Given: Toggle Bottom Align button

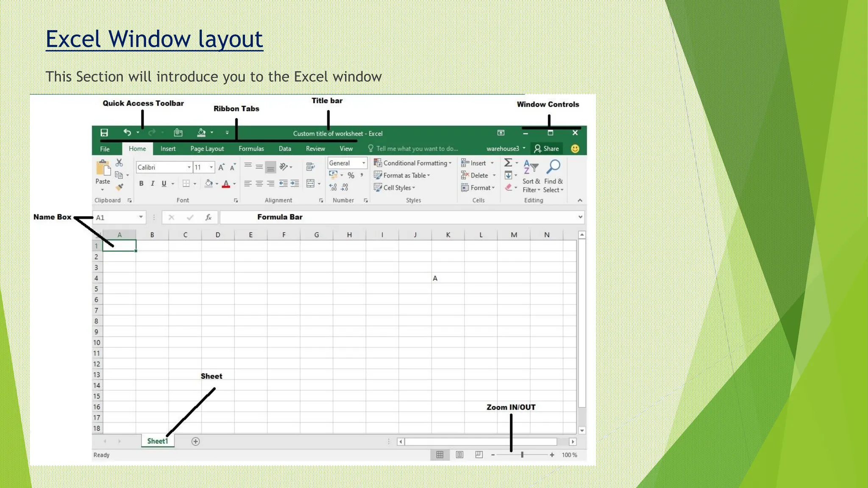Looking at the screenshot, I should (x=270, y=167).
